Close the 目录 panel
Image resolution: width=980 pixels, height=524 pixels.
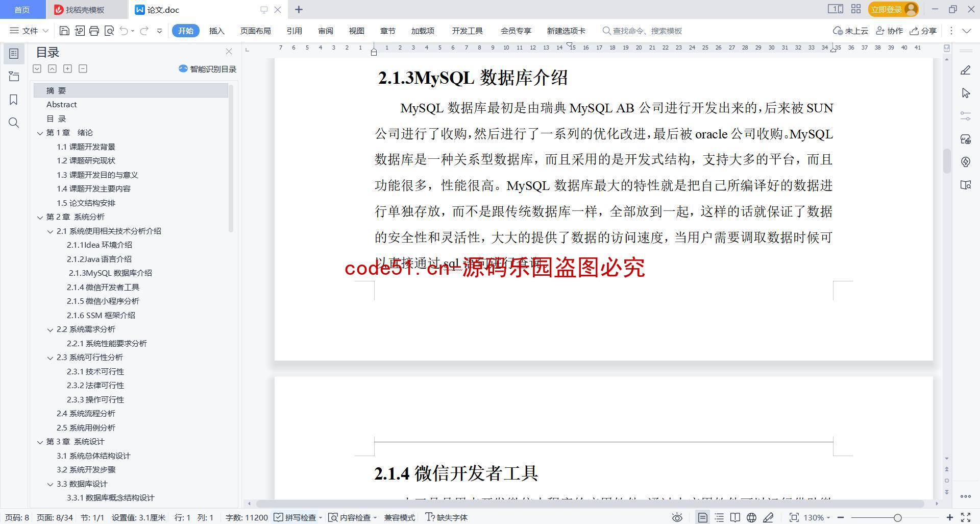click(x=229, y=52)
